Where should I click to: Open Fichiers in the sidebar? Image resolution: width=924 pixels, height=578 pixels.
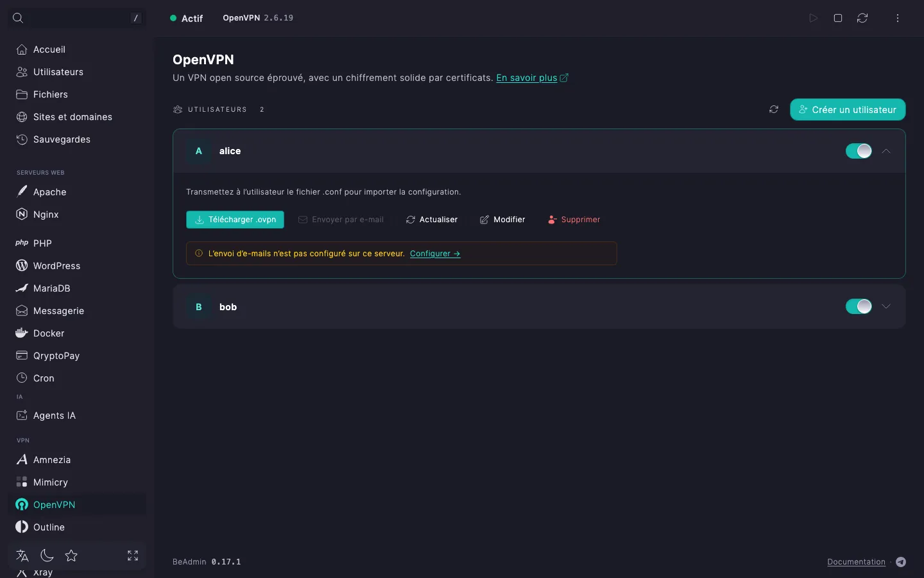(77, 94)
